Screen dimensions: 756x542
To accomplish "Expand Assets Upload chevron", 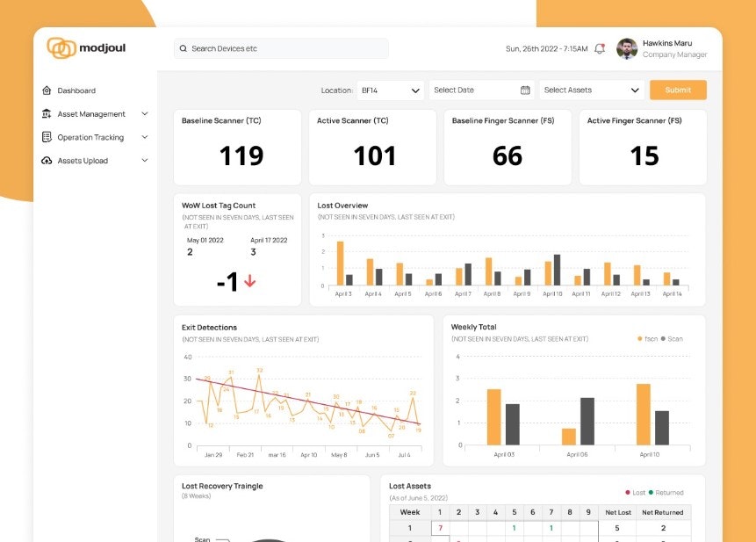I will (x=145, y=160).
